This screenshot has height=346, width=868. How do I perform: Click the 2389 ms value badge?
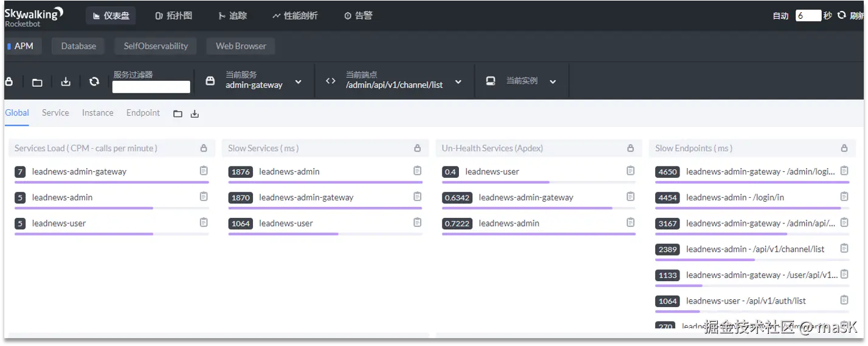(668, 249)
